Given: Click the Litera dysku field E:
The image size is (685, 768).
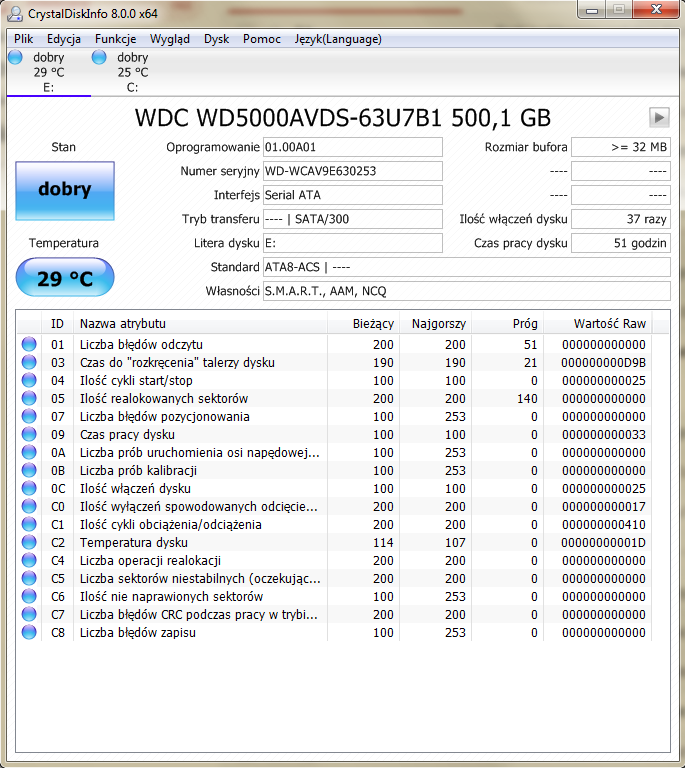Looking at the screenshot, I should 353,243.
